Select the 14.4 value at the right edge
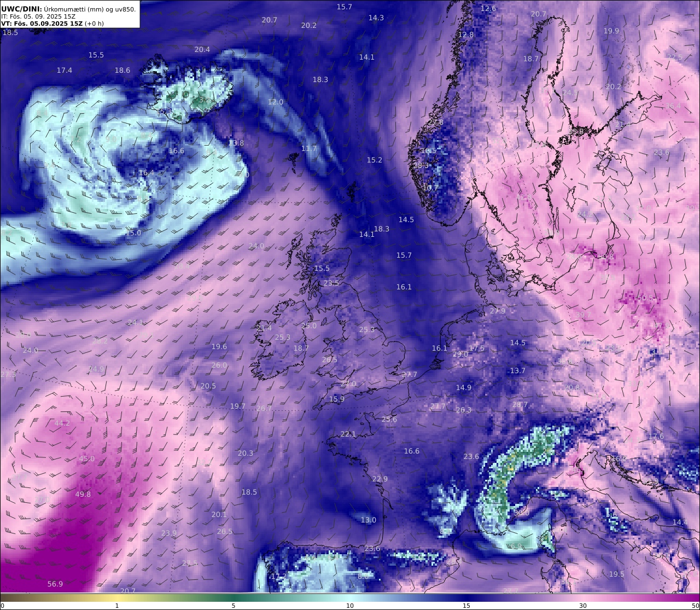The image size is (700, 610). [x=680, y=522]
